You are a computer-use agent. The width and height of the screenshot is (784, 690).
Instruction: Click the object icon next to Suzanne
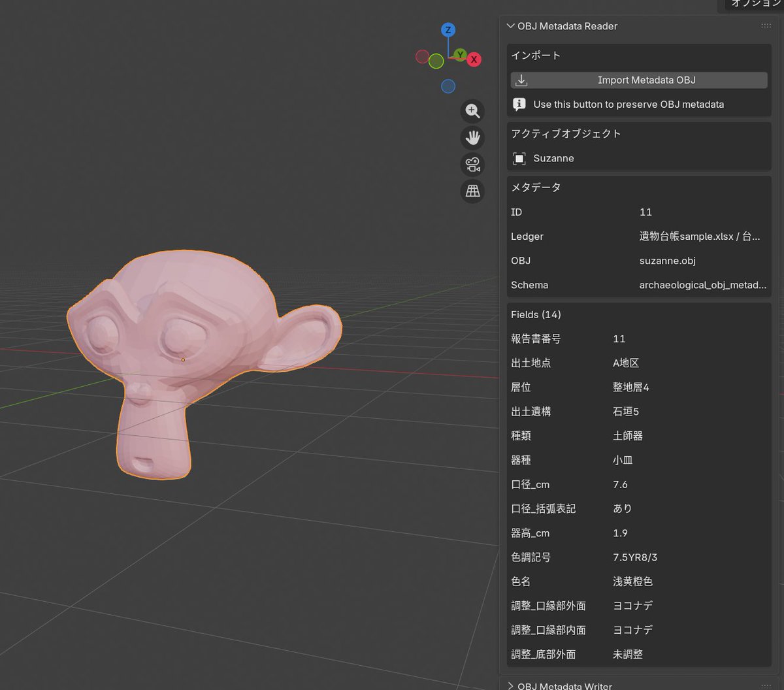(x=519, y=158)
